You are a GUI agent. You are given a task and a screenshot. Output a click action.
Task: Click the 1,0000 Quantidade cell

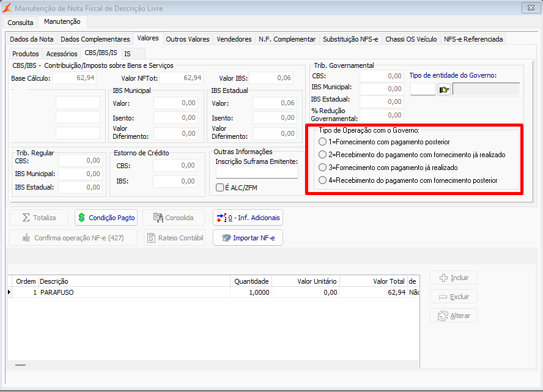[x=251, y=292]
